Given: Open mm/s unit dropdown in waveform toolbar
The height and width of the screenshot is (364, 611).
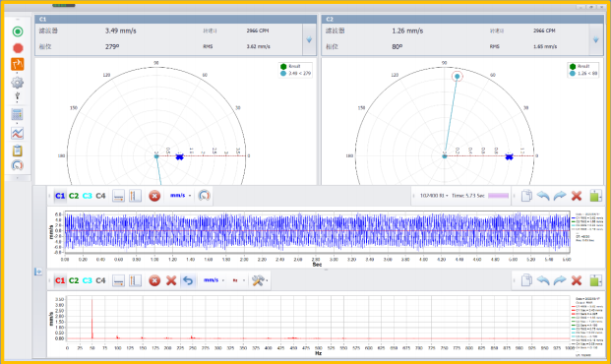Looking at the screenshot, I should point(180,195).
